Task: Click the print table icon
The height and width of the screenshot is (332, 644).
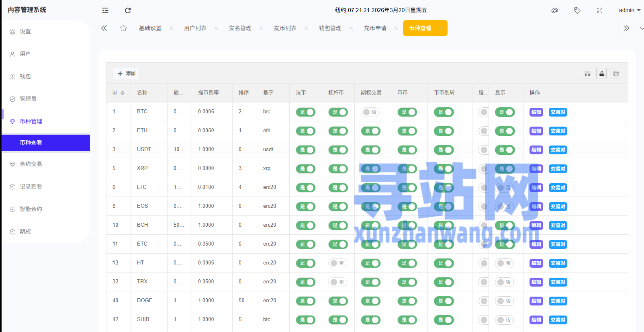Action: pyautogui.click(x=616, y=73)
